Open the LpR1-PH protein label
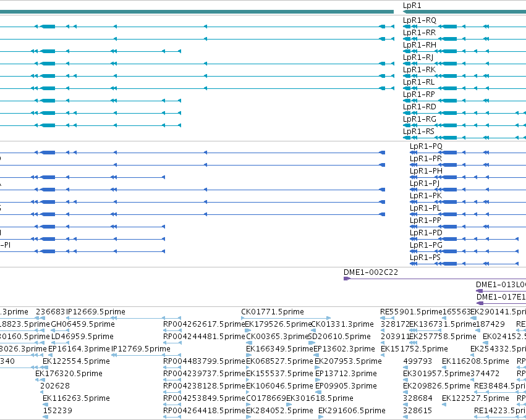Image resolution: width=526 pixels, height=420 pixels. [426, 171]
